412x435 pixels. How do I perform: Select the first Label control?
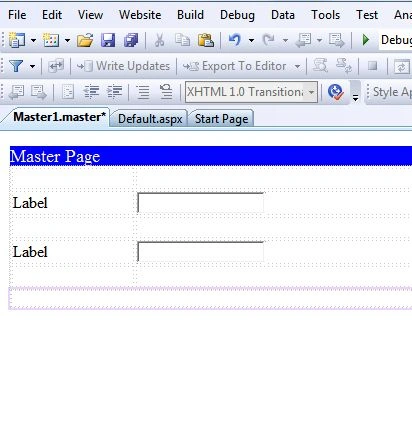(30, 203)
